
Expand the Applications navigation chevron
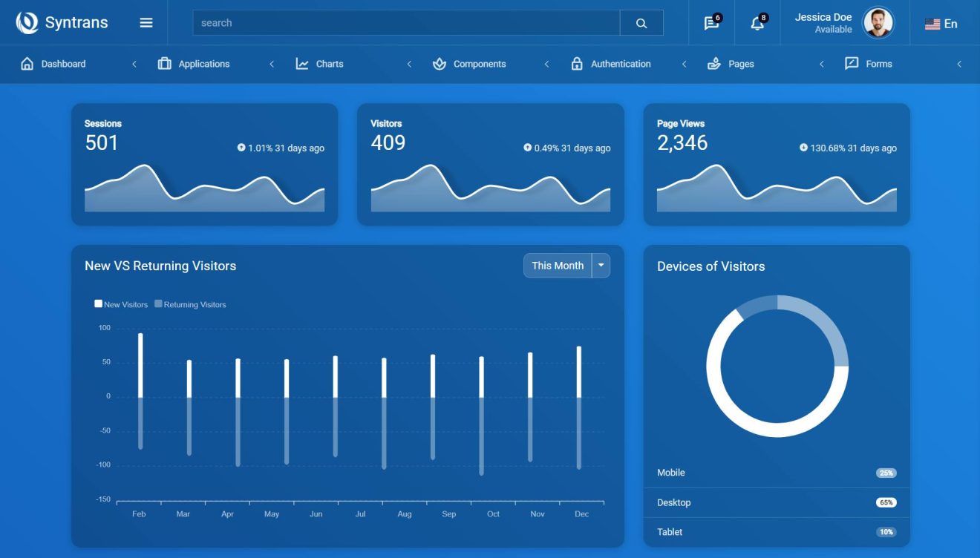[271, 64]
